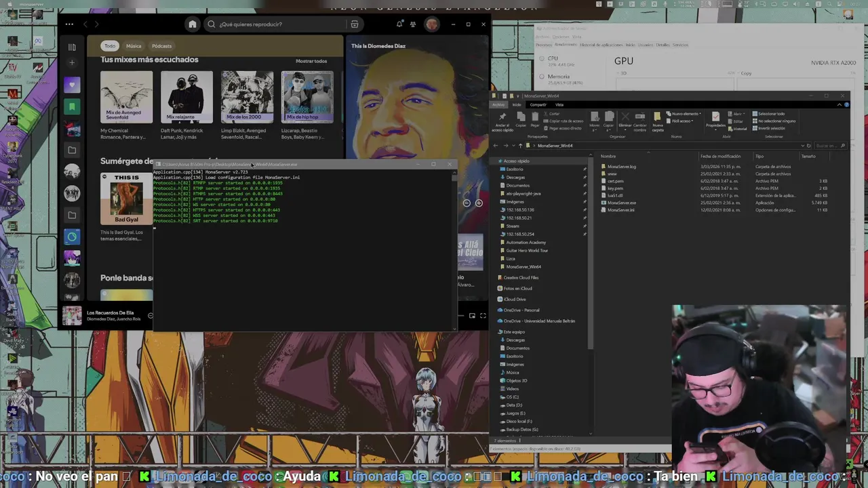Open Spotify notifications bell
The width and height of the screenshot is (868, 488).
pyautogui.click(x=399, y=24)
